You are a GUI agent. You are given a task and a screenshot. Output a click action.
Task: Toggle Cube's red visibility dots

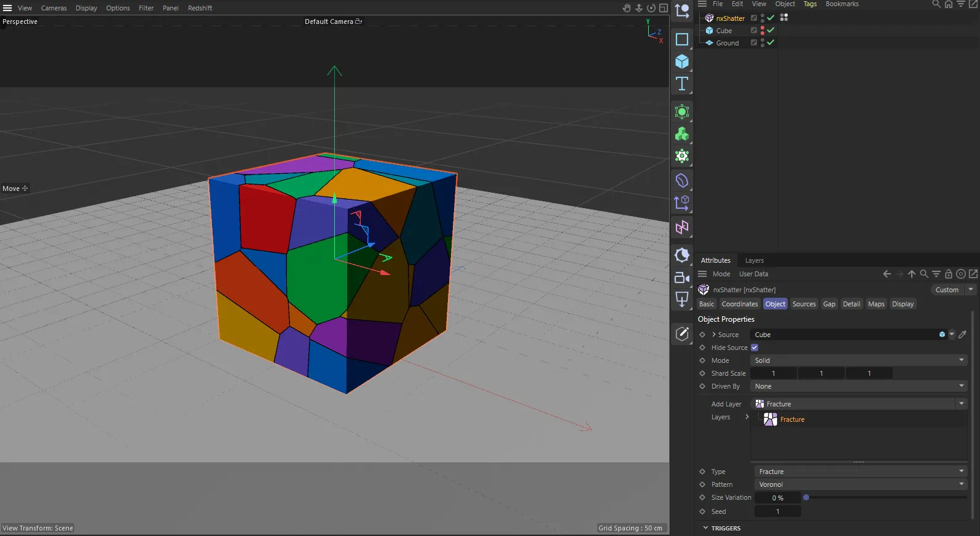click(762, 30)
